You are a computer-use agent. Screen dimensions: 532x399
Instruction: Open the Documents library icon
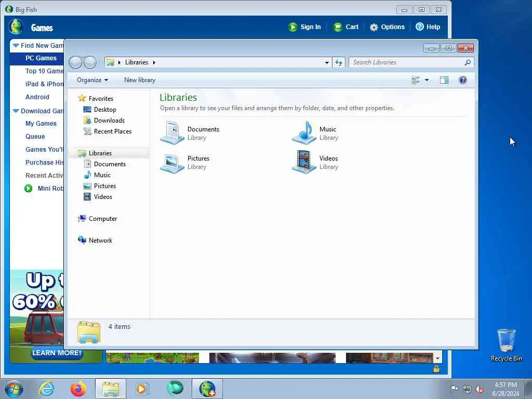172,132
